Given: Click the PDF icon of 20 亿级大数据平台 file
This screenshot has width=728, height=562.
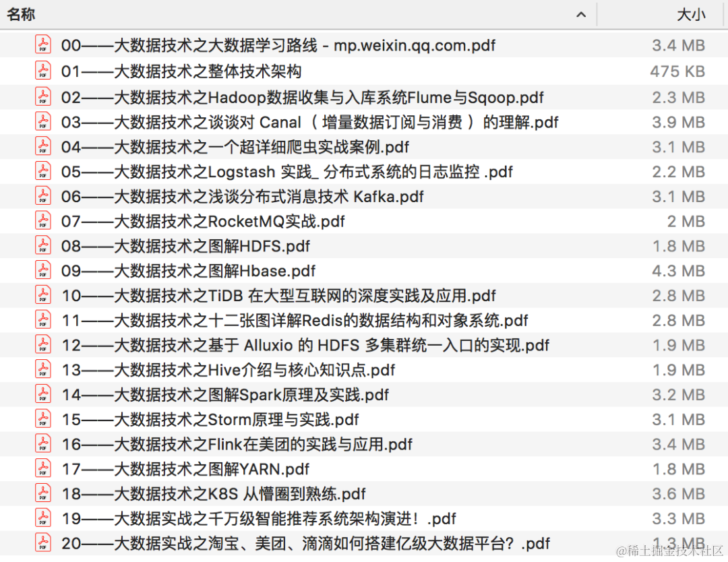Looking at the screenshot, I should (x=42, y=543).
